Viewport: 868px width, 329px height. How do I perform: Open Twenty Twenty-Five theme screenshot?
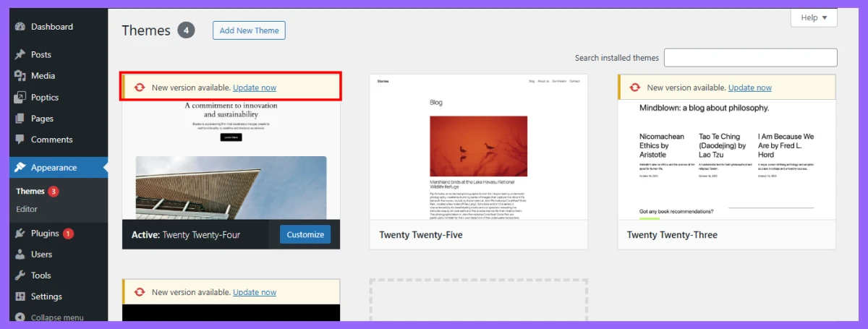[479, 147]
